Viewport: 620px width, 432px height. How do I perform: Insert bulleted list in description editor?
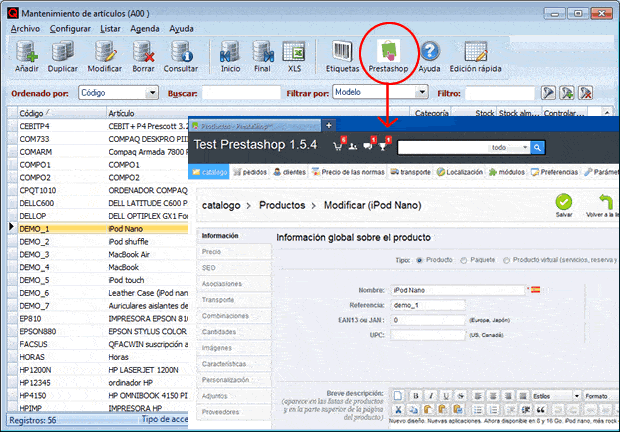[x=478, y=409]
